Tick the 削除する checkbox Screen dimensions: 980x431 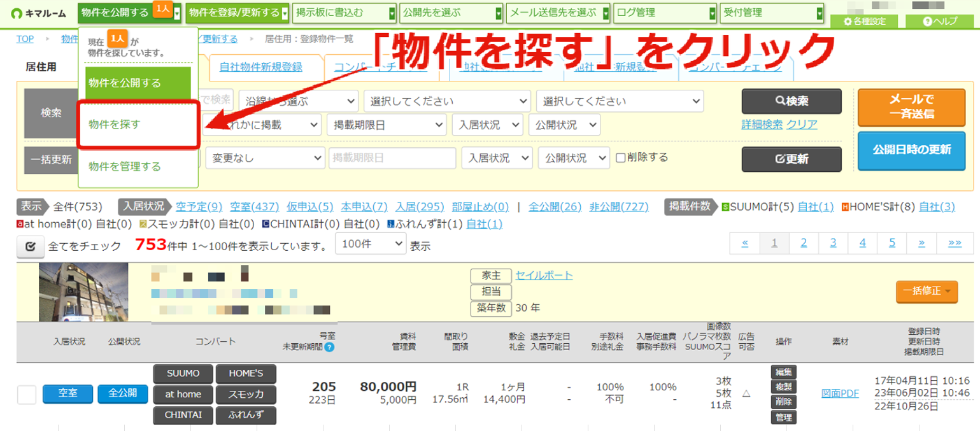[x=621, y=157]
